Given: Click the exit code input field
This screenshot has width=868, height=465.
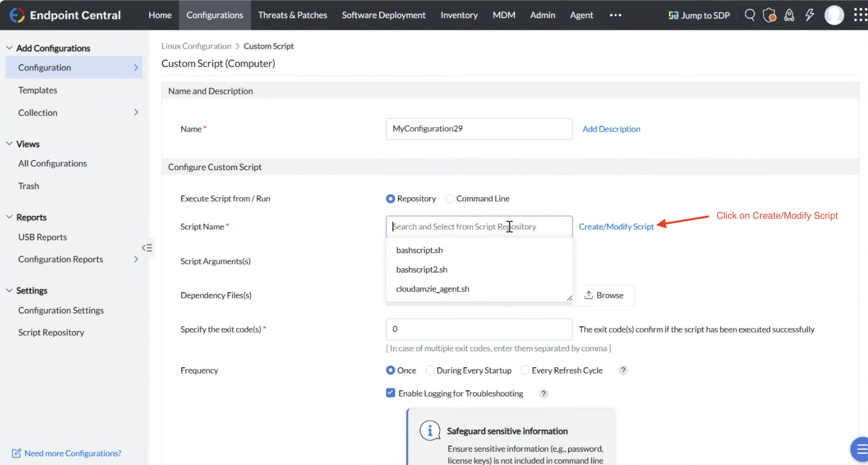Looking at the screenshot, I should click(479, 329).
